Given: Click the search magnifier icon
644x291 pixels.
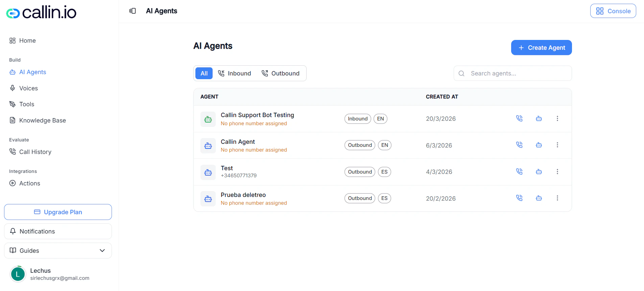Looking at the screenshot, I should click(461, 73).
